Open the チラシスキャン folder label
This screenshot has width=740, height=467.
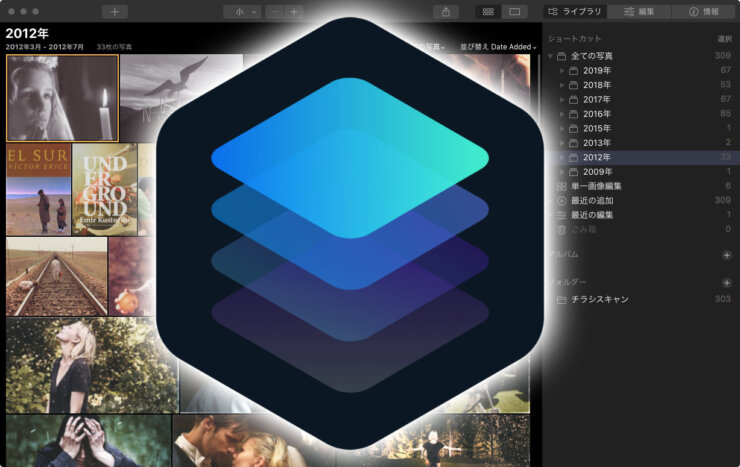[600, 300]
